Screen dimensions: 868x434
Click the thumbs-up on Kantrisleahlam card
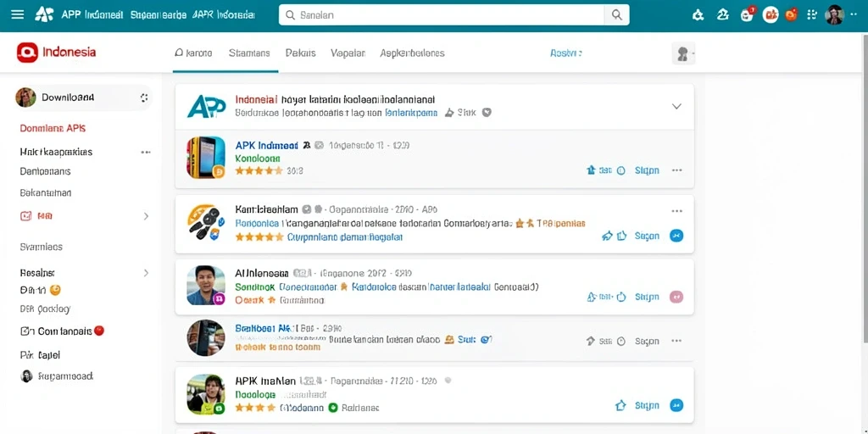[621, 236]
